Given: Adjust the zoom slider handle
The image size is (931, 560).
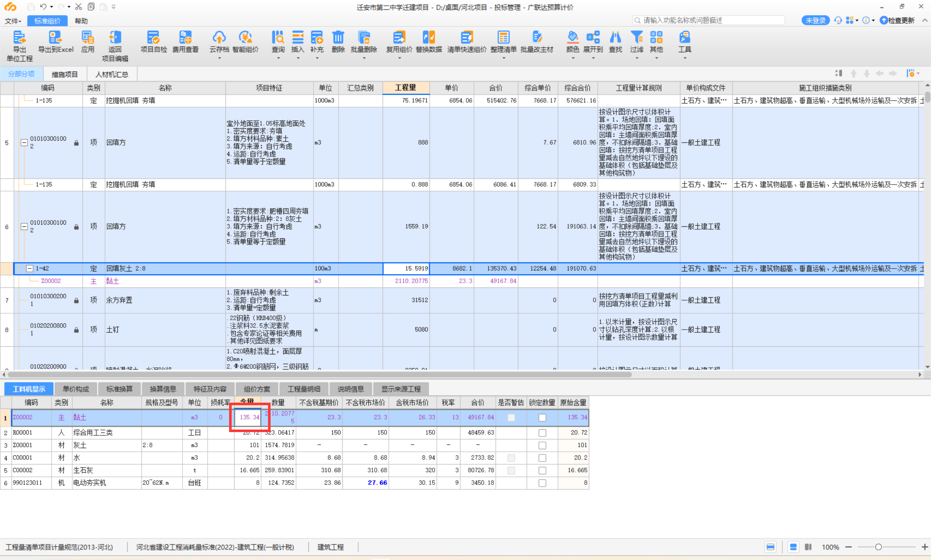Looking at the screenshot, I should click(x=879, y=547).
